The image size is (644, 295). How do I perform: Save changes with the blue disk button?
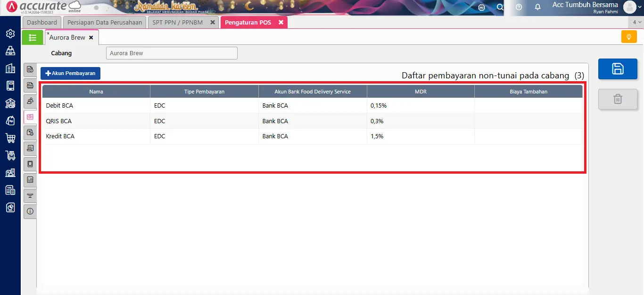(x=618, y=68)
